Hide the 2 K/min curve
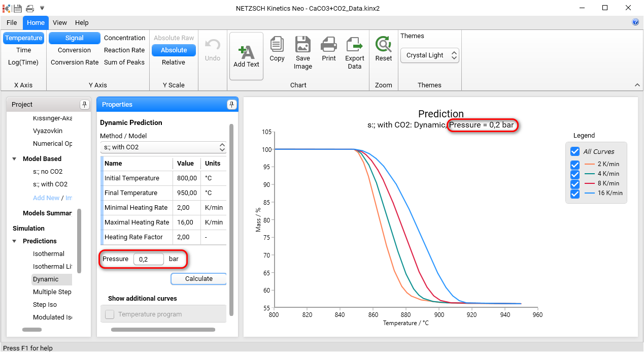Image resolution: width=644 pixels, height=352 pixels. 574,164
